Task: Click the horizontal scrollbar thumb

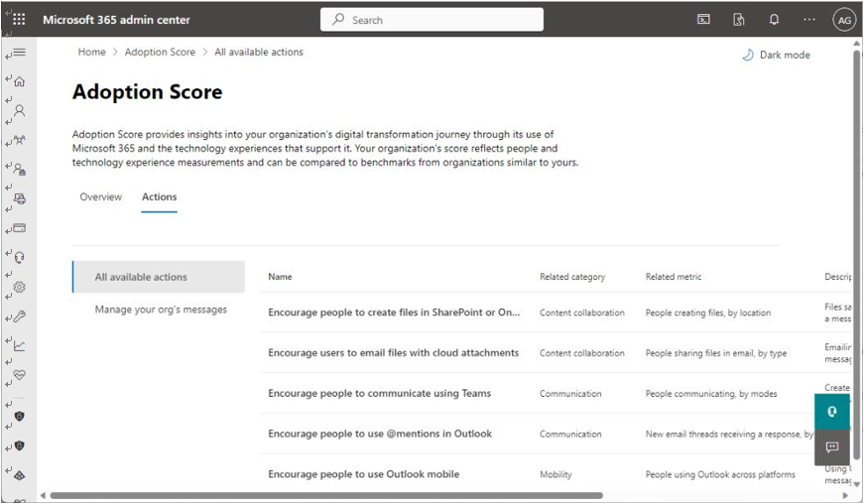Action: 326,496
